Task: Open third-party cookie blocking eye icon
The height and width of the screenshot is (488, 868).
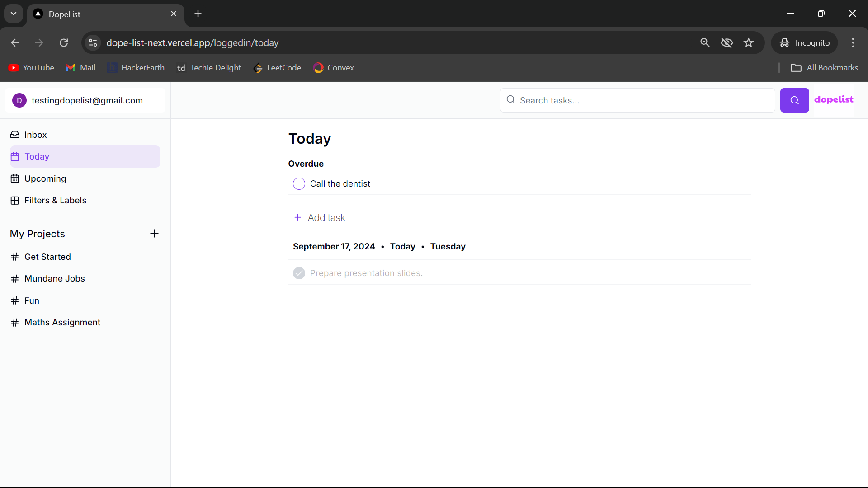Action: (x=726, y=43)
